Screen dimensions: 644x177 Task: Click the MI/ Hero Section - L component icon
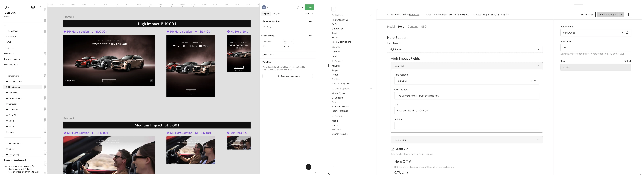65,133
